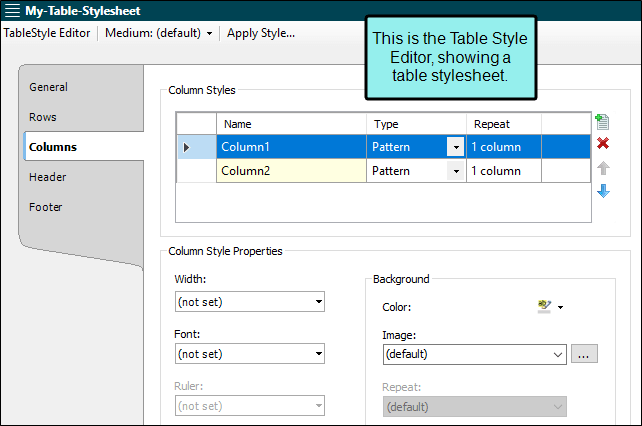Screen dimensions: 642x426
Task: Move the column style up
Action: click(603, 168)
